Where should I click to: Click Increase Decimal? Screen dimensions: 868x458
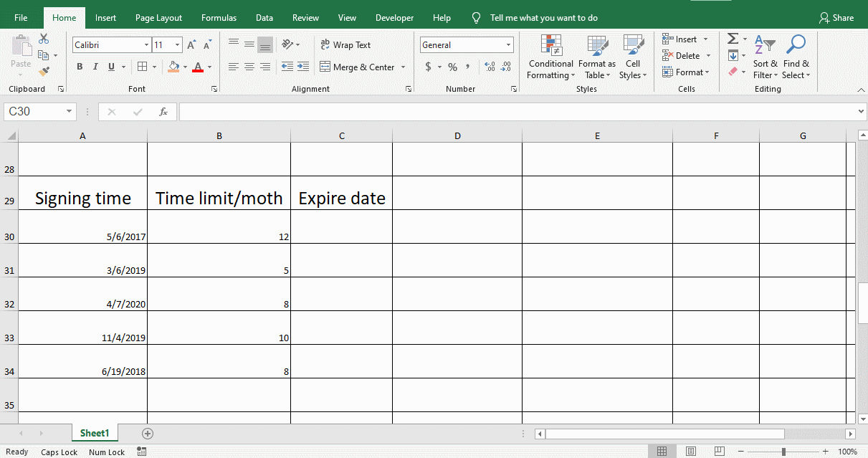pyautogui.click(x=490, y=67)
